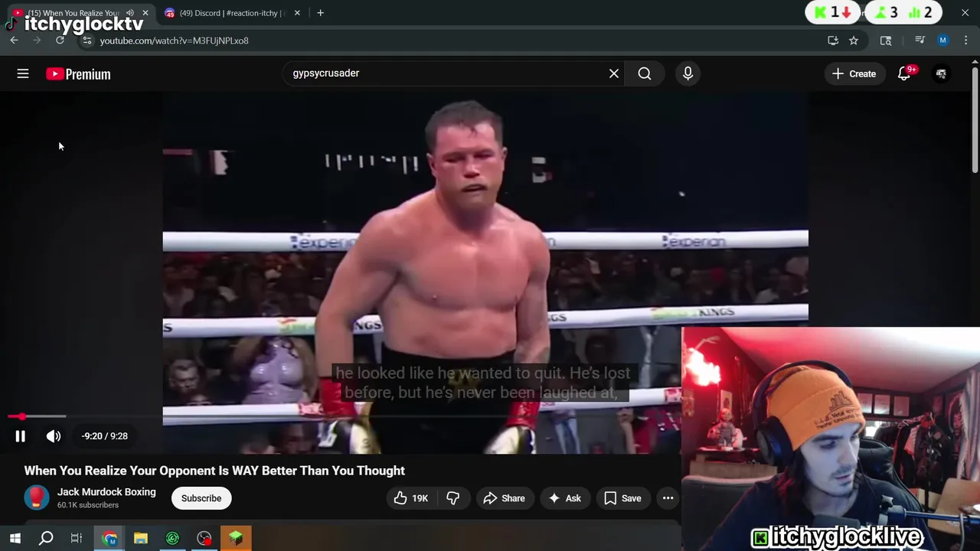This screenshot has width=980, height=551.
Task: Open a new browser tab
Action: (x=320, y=13)
